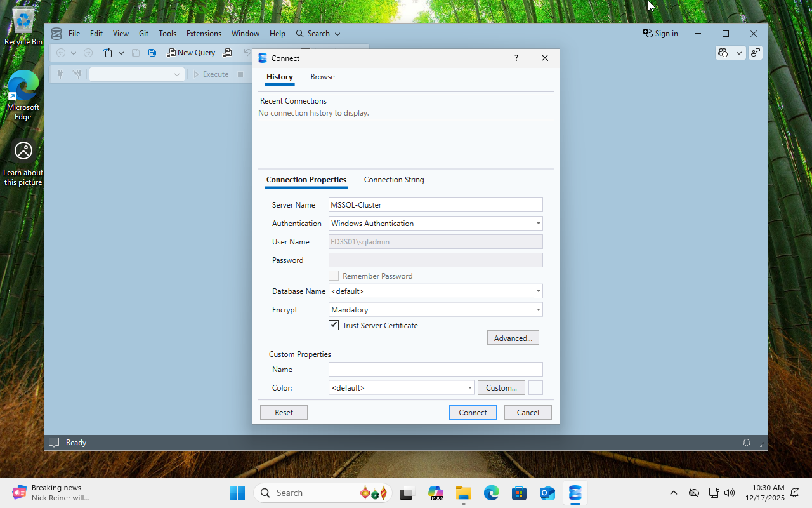Click the New Item file icon in toolbar

point(108,53)
